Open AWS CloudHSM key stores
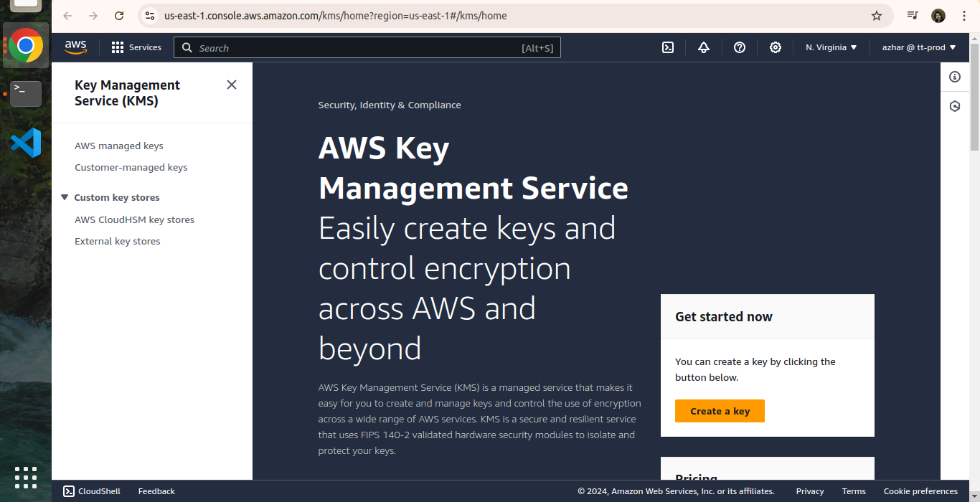 [x=134, y=219]
